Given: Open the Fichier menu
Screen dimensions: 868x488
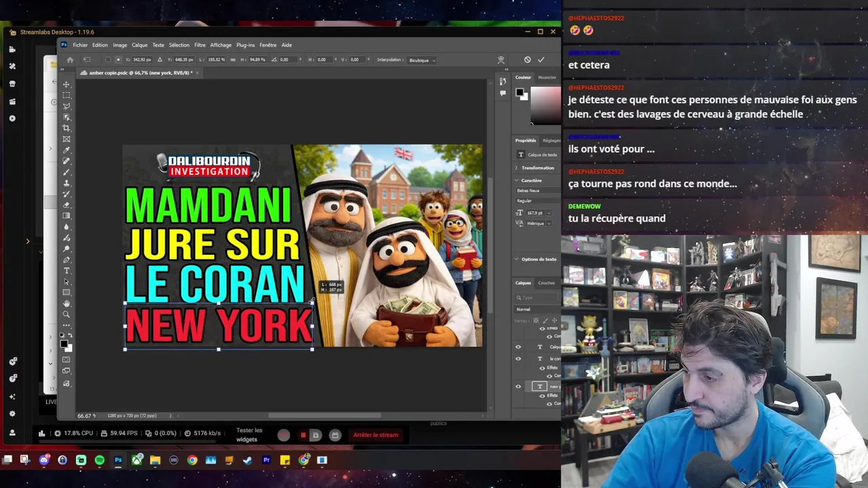Looking at the screenshot, I should 80,45.
